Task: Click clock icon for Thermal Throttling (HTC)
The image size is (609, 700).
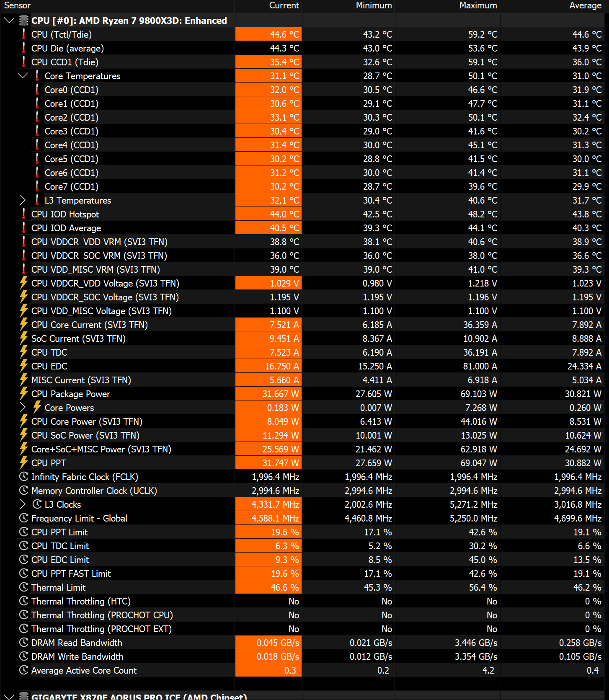Action: pos(24,601)
